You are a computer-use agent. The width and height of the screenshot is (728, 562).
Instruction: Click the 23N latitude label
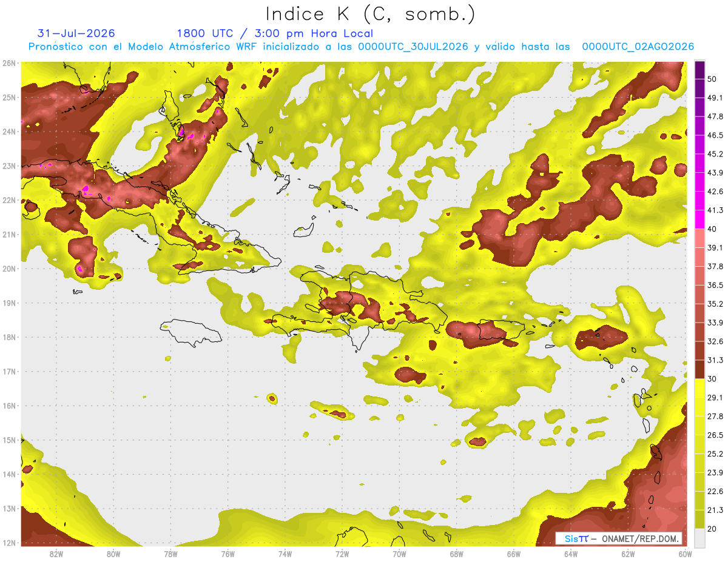(8, 166)
